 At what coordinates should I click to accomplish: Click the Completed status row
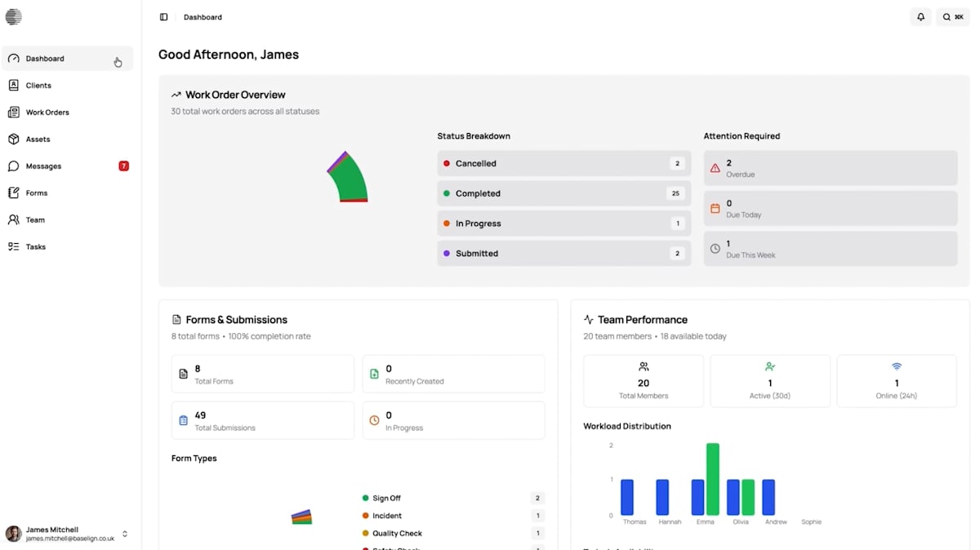tap(563, 193)
